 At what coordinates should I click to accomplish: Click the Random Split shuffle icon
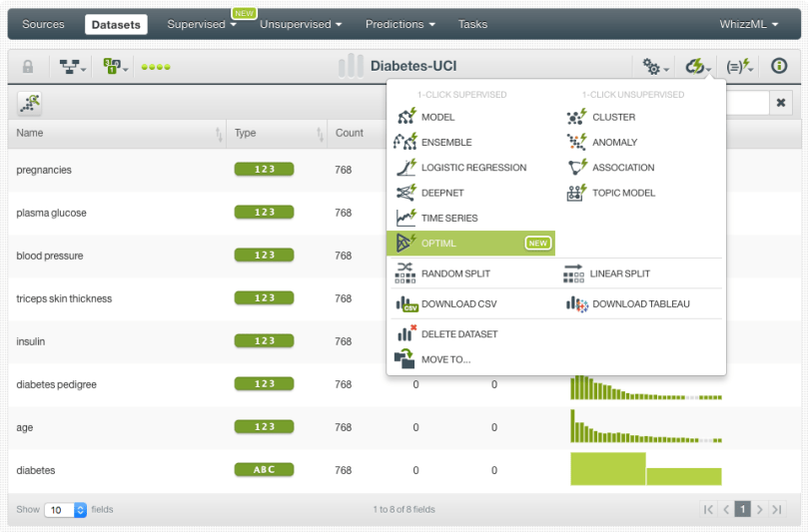[x=405, y=272]
